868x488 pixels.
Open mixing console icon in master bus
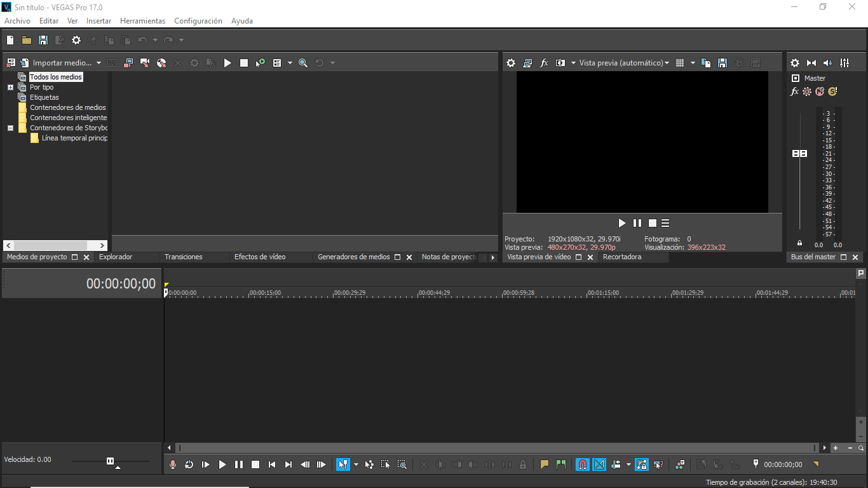[844, 63]
